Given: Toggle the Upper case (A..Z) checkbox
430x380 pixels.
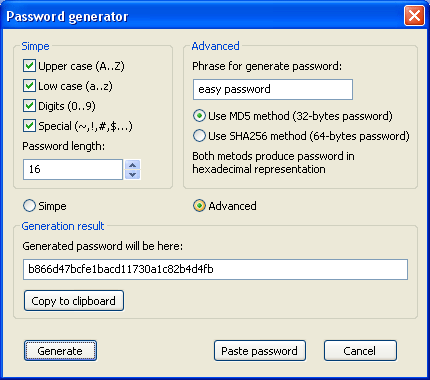Looking at the screenshot, I should (x=29, y=66).
